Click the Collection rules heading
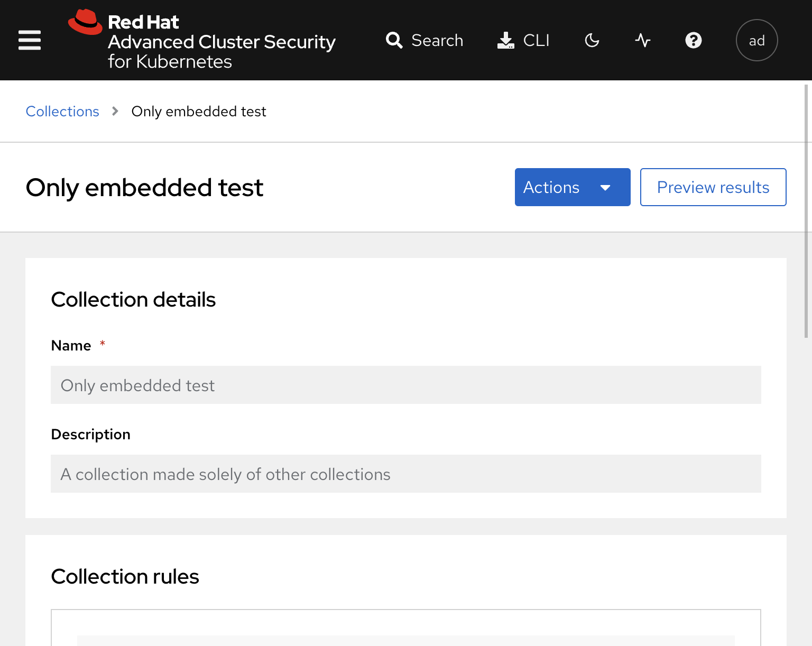 click(125, 576)
